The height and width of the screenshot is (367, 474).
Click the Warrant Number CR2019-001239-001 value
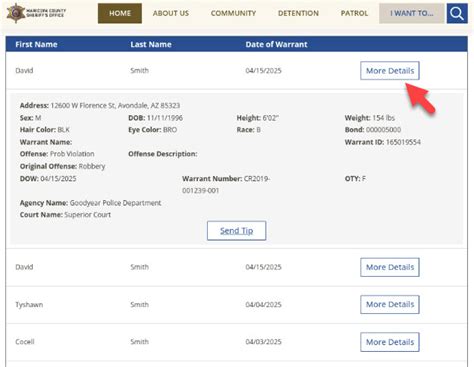pyautogui.click(x=226, y=185)
